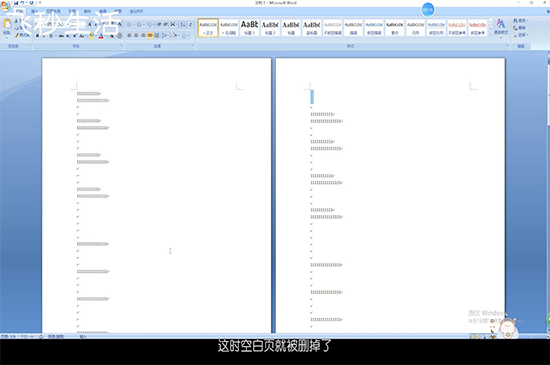Open the Select (选择) dropdown
This screenshot has height=365, width=550.
click(521, 35)
